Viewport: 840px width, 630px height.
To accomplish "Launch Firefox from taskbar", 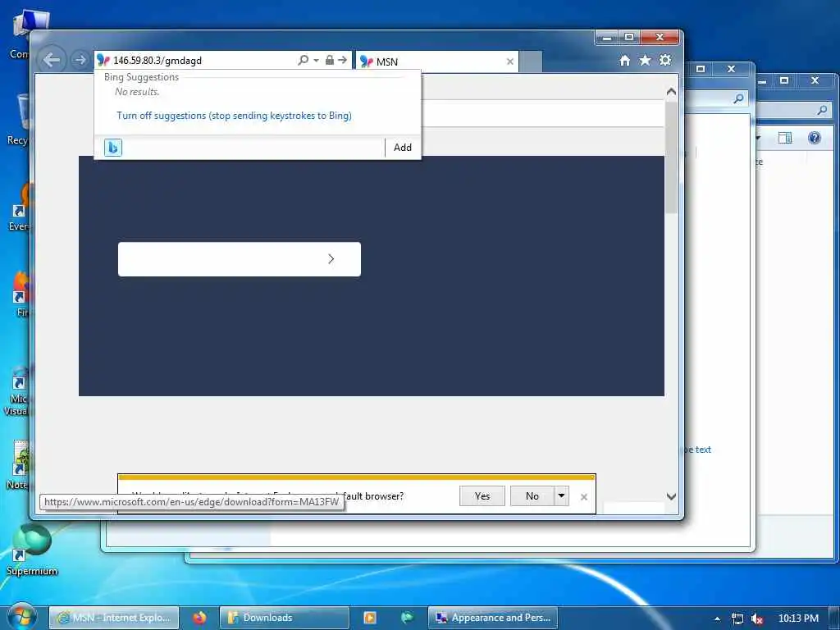I will coord(199,618).
